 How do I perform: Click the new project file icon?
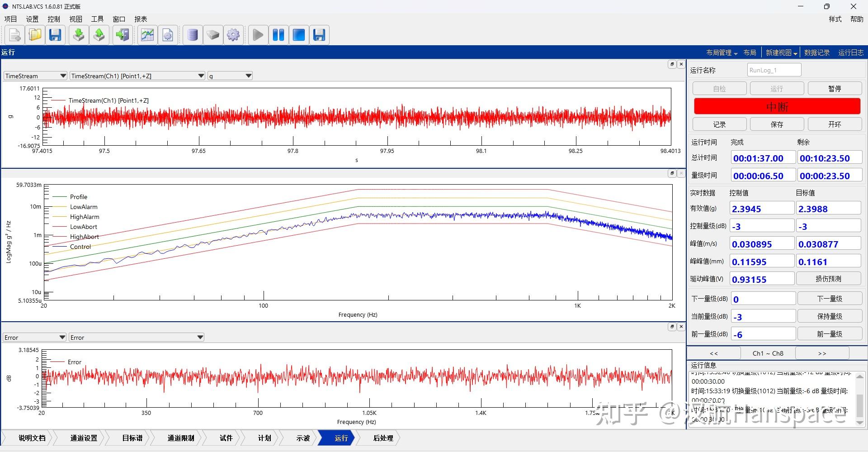point(14,35)
